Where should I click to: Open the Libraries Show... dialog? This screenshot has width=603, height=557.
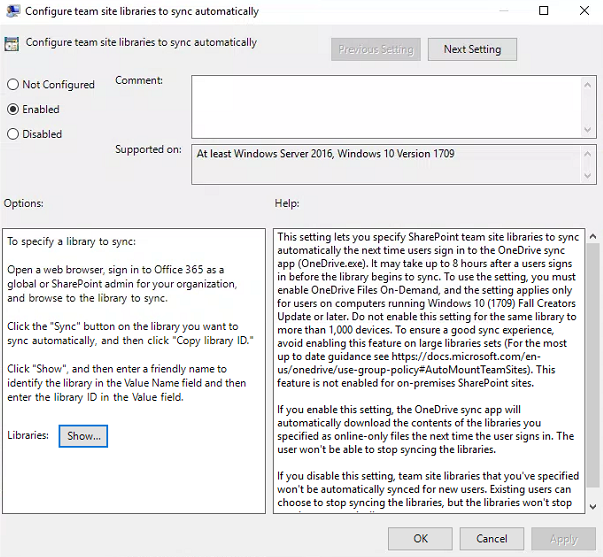(83, 436)
